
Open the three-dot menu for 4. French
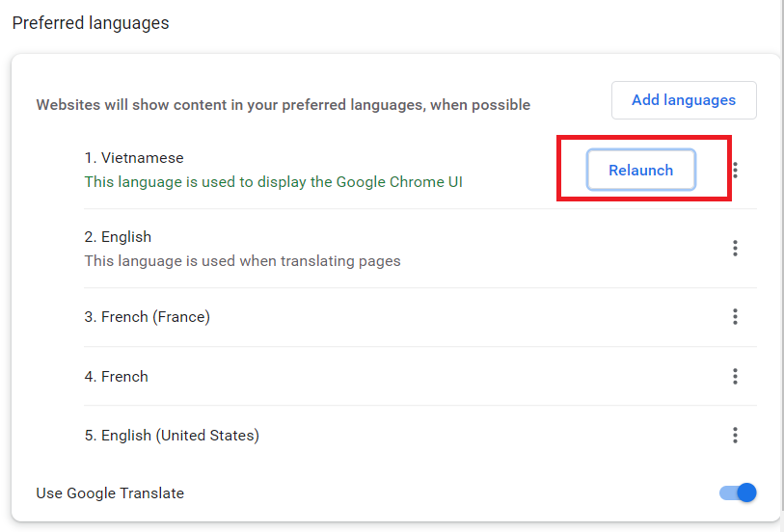[735, 376]
